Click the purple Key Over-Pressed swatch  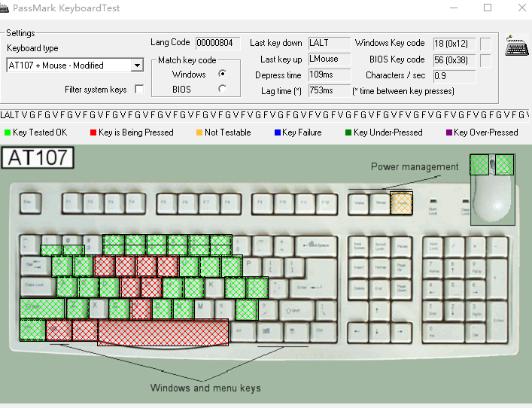pyautogui.click(x=449, y=132)
